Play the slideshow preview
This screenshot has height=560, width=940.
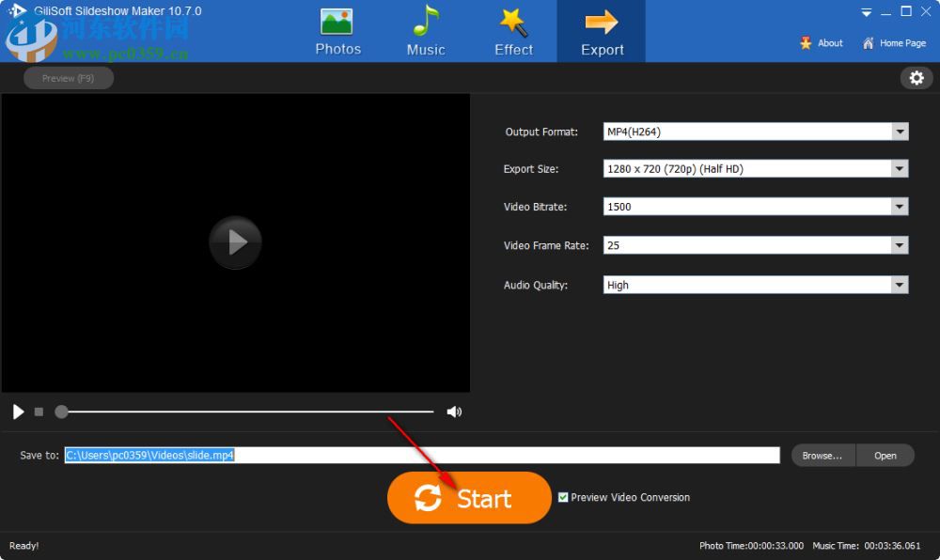pos(17,412)
